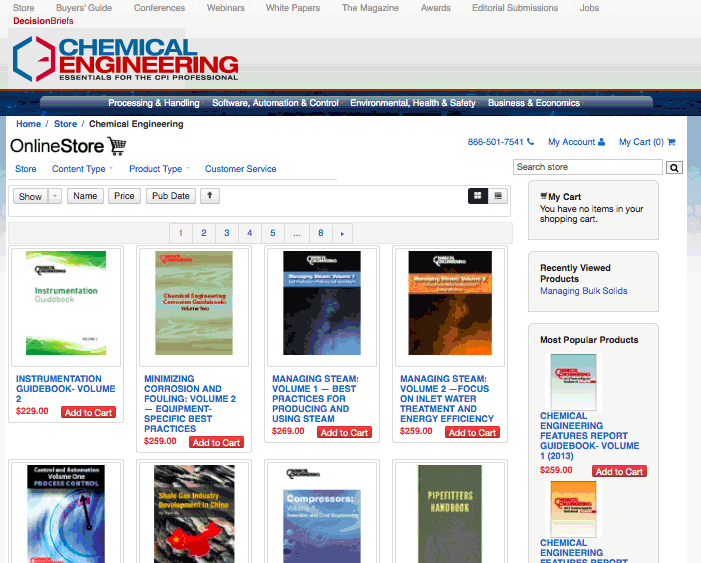Image resolution: width=701 pixels, height=563 pixels.
Task: Click the phone number 866-501-7541
Action: click(x=500, y=142)
